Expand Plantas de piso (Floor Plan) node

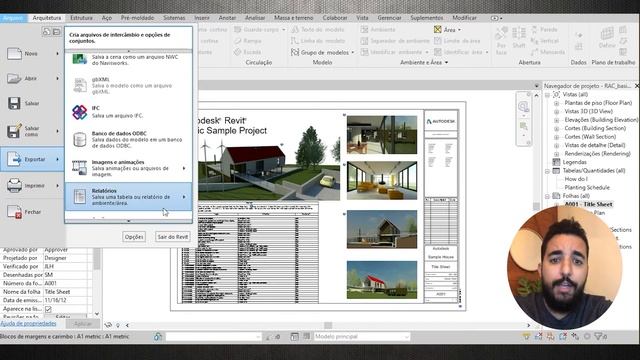point(556,103)
